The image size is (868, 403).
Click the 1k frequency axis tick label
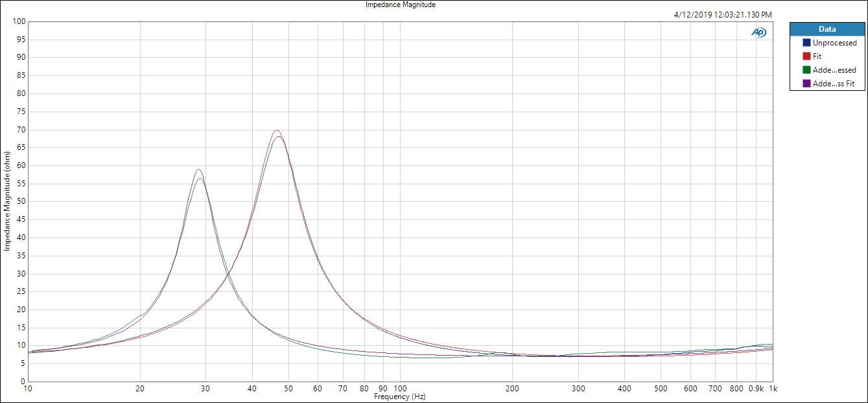772,389
